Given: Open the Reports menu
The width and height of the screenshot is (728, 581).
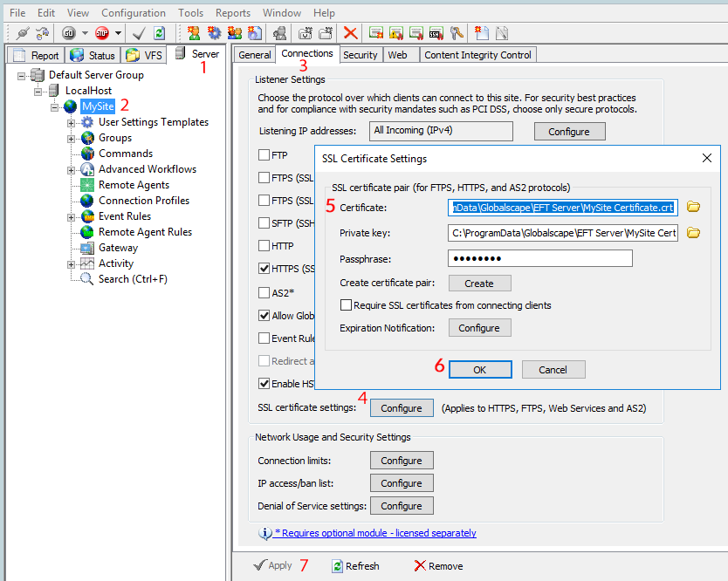Looking at the screenshot, I should click(x=232, y=12).
